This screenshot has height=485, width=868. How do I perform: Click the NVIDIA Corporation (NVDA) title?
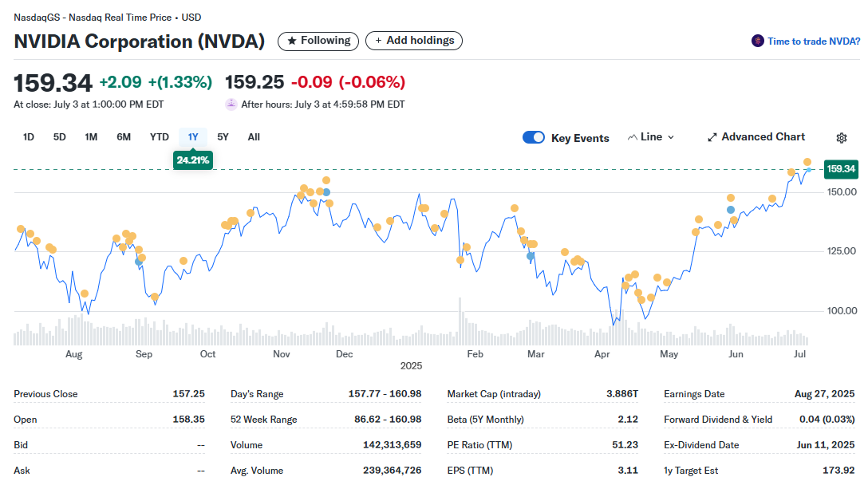pyautogui.click(x=140, y=41)
